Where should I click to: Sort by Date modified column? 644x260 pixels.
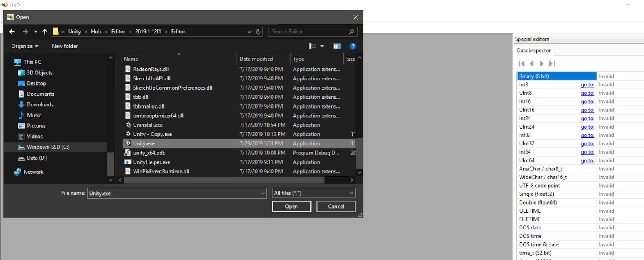tap(256, 59)
